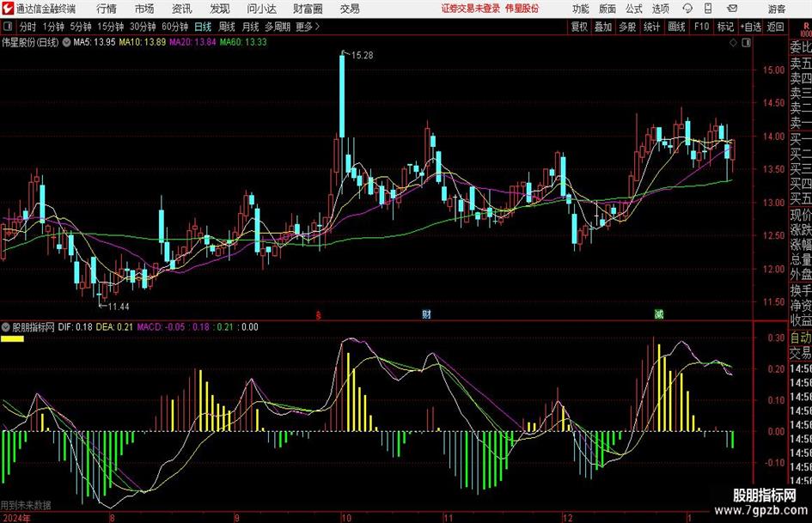This screenshot has width=812, height=523.
Task: Select the 日线 daily period tab
Action: [203, 27]
